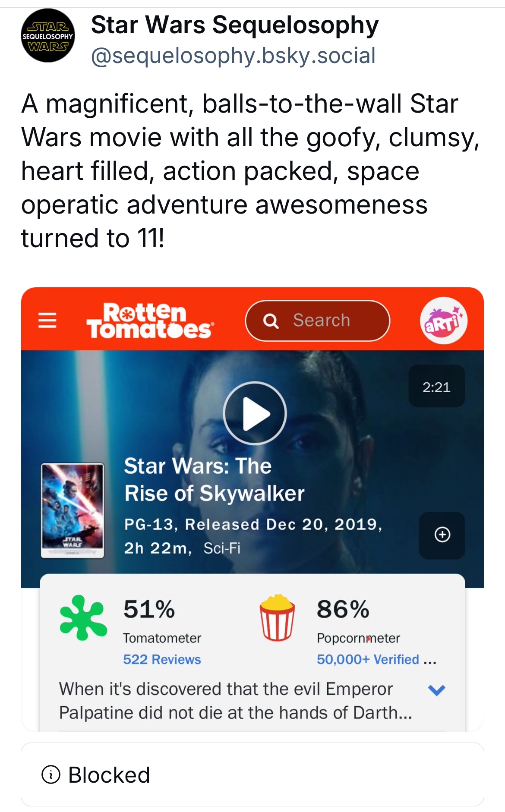Click the Star Wars Sequelosophy display name
Image resolution: width=505 pixels, height=812 pixels.
click(235, 25)
